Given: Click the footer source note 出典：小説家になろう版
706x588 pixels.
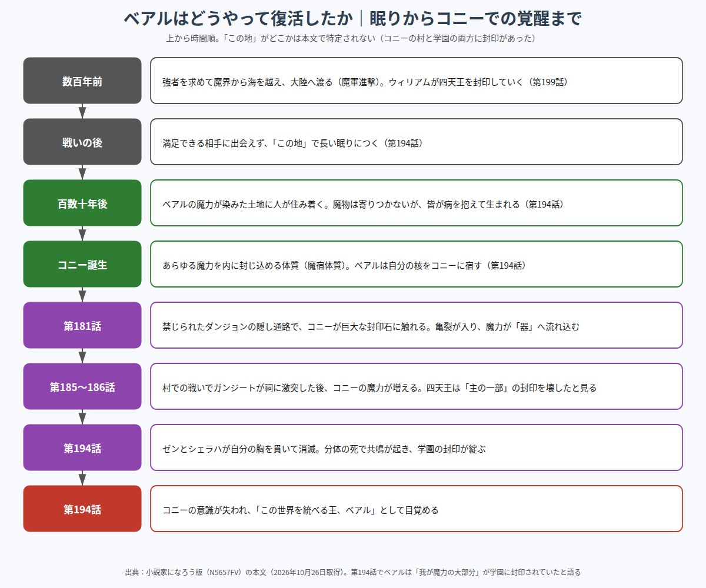Looking at the screenshot, I should click(353, 572).
